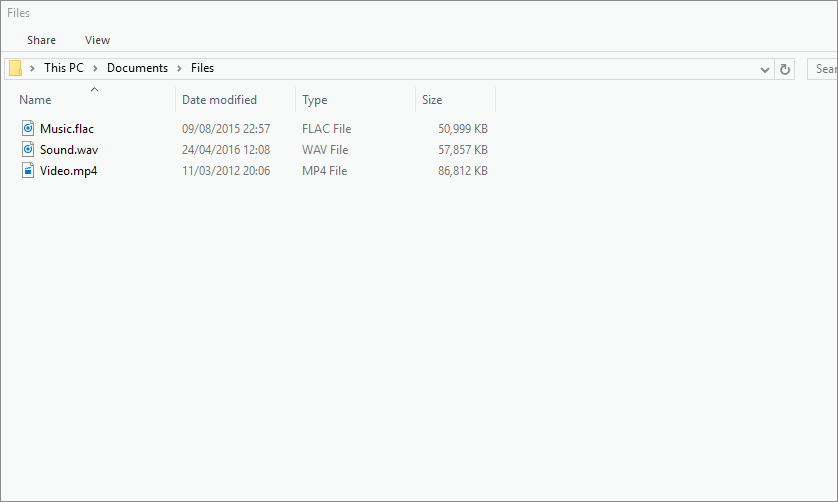838x502 pixels.
Task: Open the address bar history dropdown
Action: pos(765,69)
